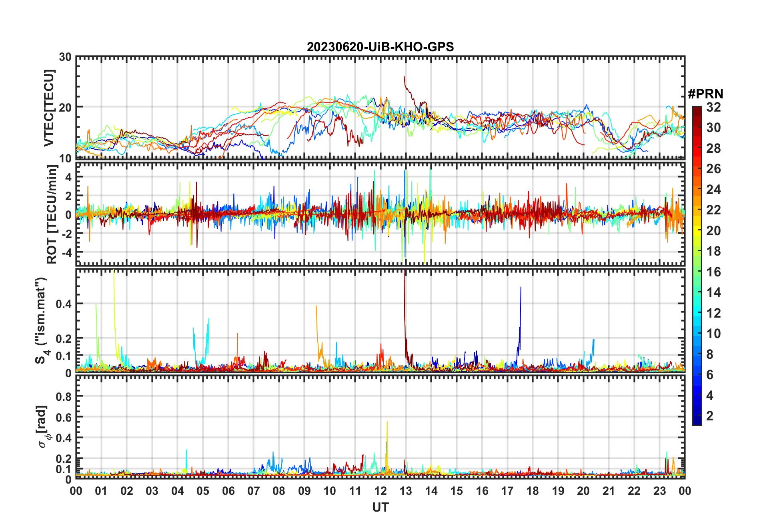Click the ROT axis tick "4"

coord(68,177)
